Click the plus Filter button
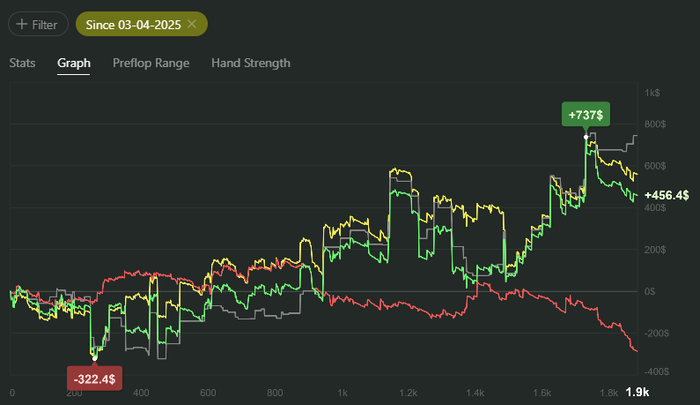The image size is (700, 405). [38, 24]
